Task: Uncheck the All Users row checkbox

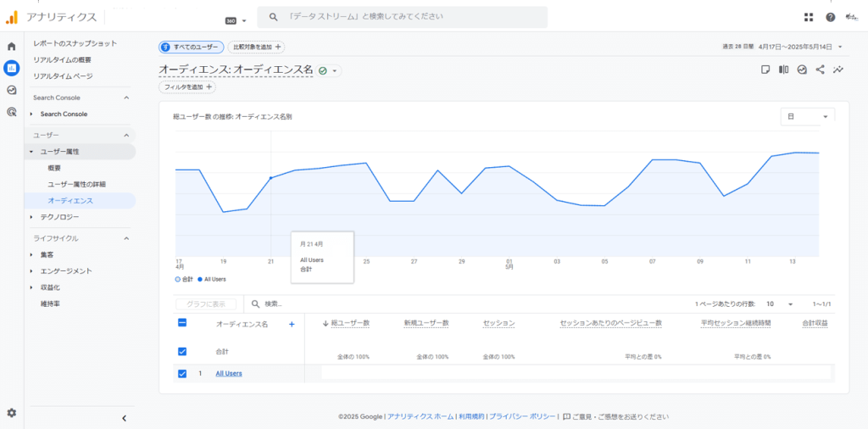Action: pos(182,374)
